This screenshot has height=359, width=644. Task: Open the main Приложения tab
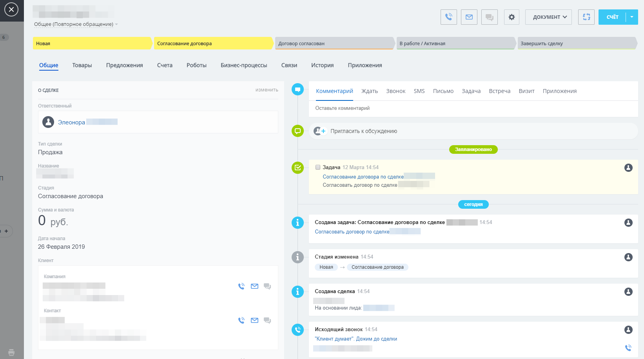(x=365, y=65)
